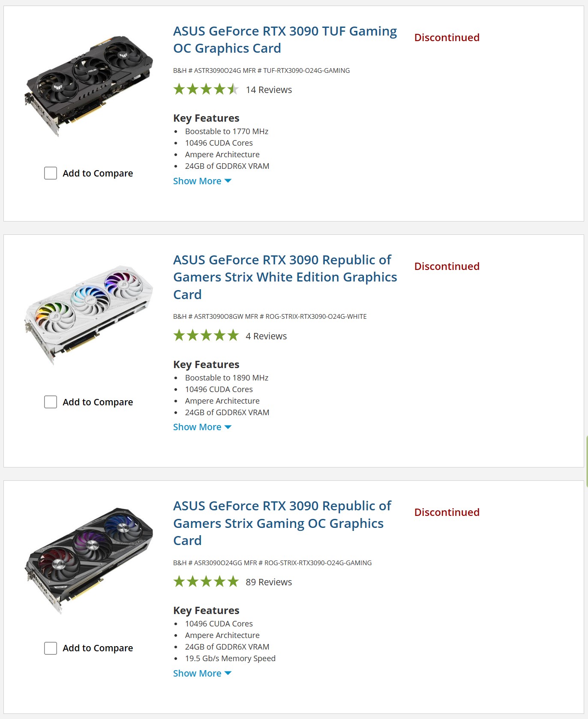Open Strix Gaming OC Graphics Card title link

(282, 523)
